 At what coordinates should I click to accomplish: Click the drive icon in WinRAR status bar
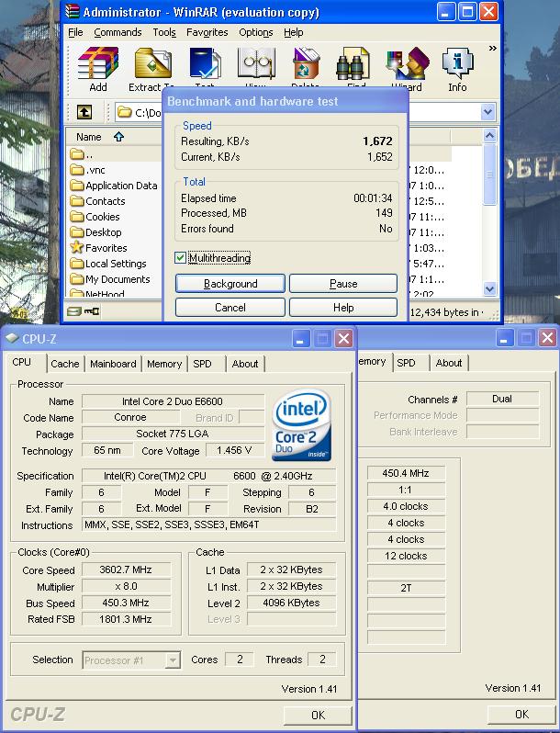click(73, 310)
